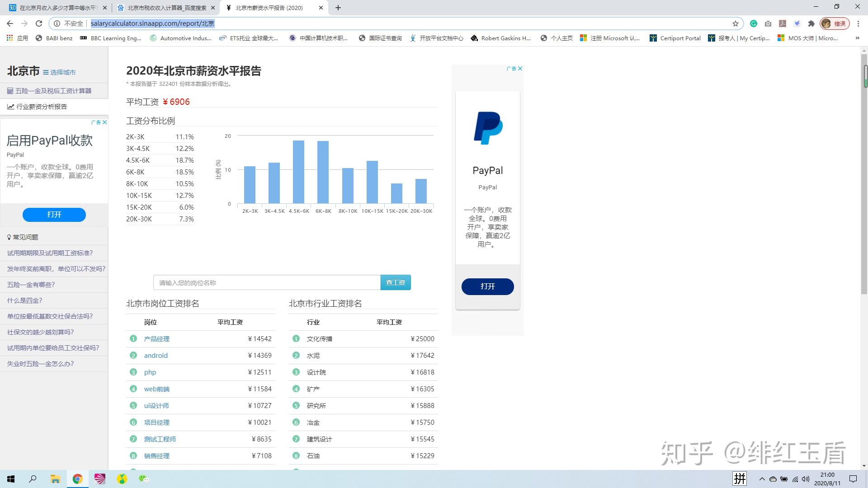Select 五险一金及税后工资计算器 menu item

[53, 91]
